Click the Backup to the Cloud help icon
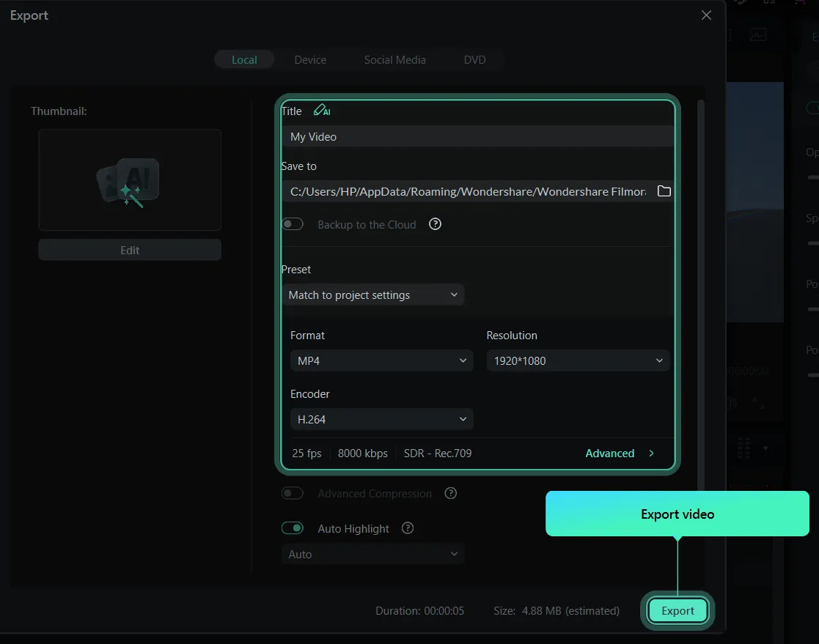The width and height of the screenshot is (819, 644). [x=435, y=224]
